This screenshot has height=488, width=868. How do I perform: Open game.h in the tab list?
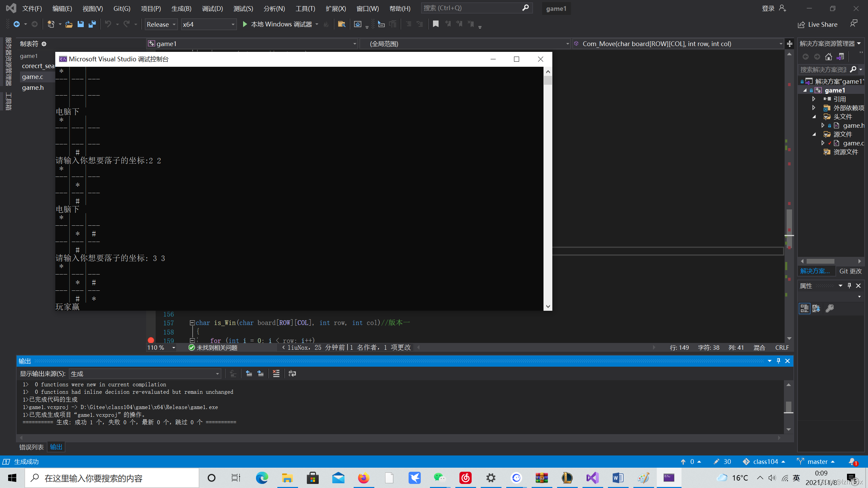[x=33, y=87]
